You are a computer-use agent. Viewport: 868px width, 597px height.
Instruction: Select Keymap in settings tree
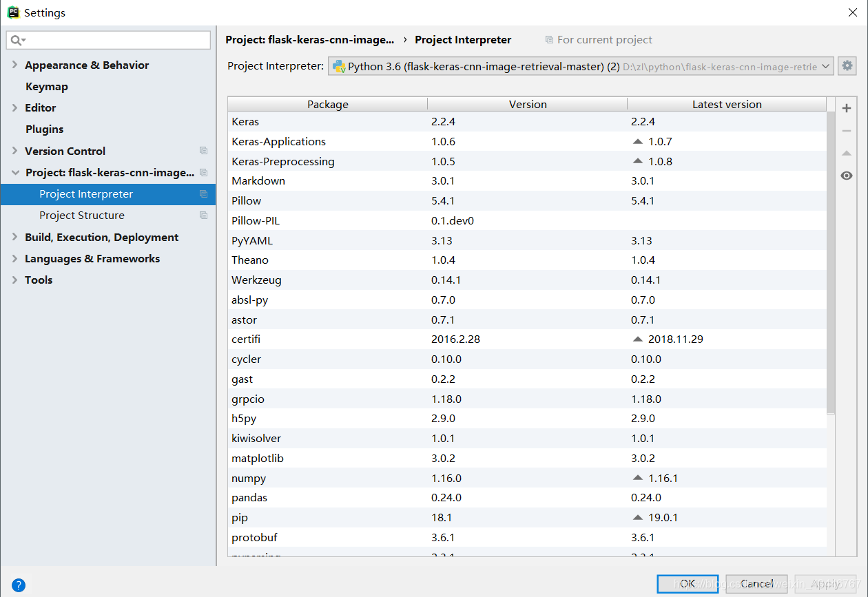point(47,86)
